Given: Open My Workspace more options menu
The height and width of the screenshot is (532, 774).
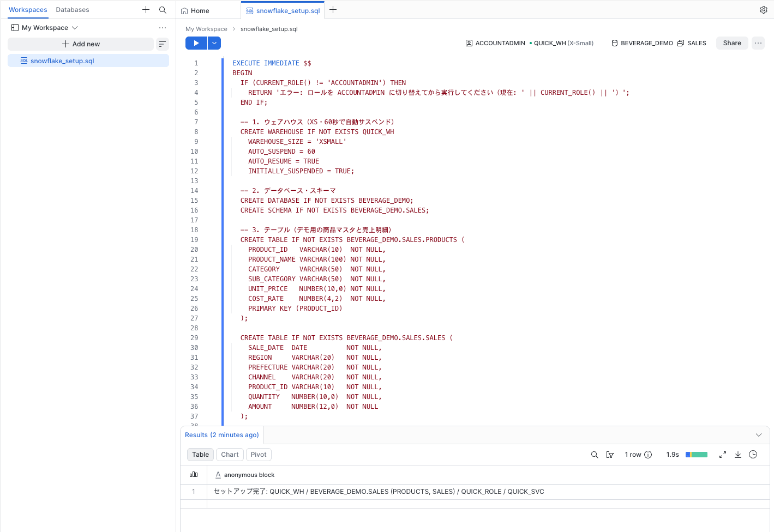Looking at the screenshot, I should (163, 28).
